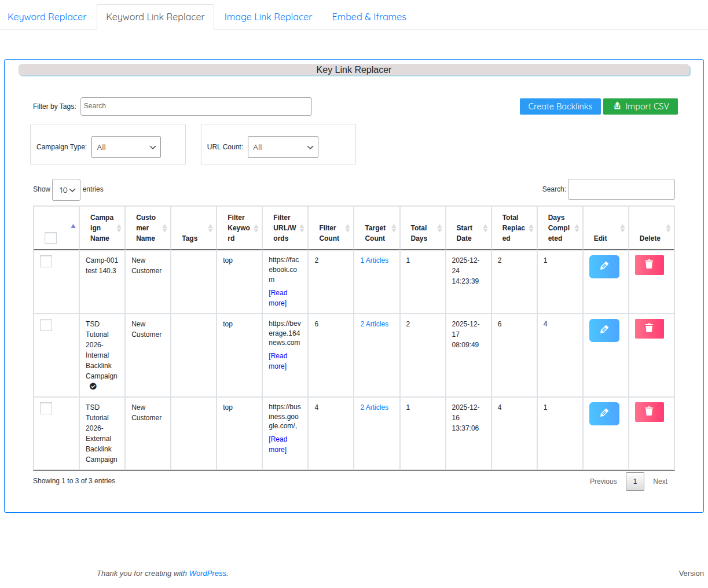Sort table by Campaign Name column arrows
This screenshot has width=708, height=588.
coord(119,228)
